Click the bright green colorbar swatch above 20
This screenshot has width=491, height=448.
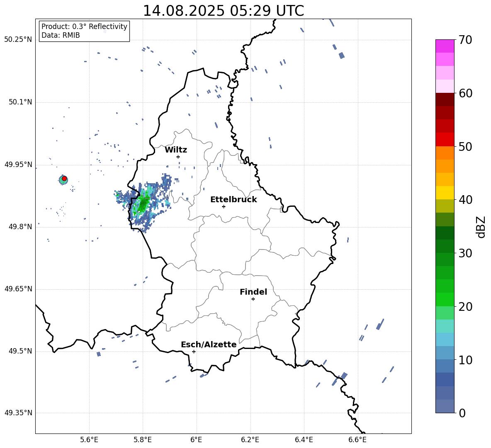click(x=445, y=299)
